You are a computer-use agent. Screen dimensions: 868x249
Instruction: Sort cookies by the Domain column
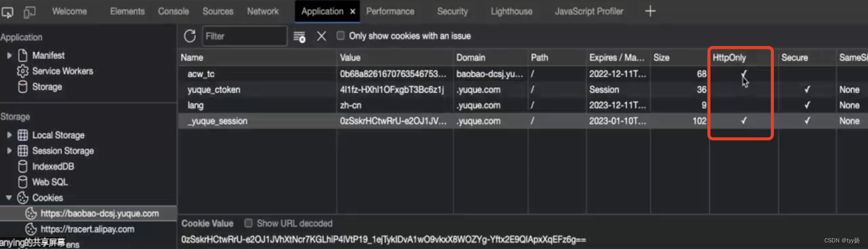[x=491, y=58]
